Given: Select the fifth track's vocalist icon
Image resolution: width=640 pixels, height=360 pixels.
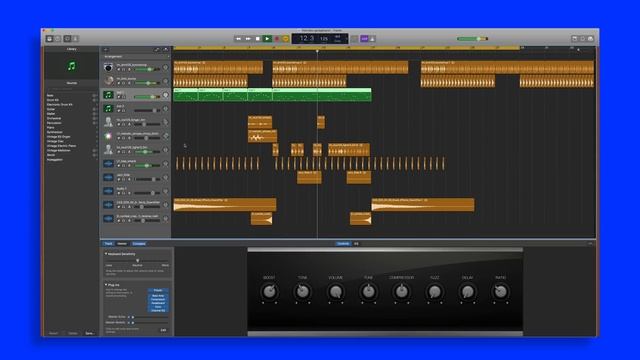Looking at the screenshot, I should coord(108,122).
